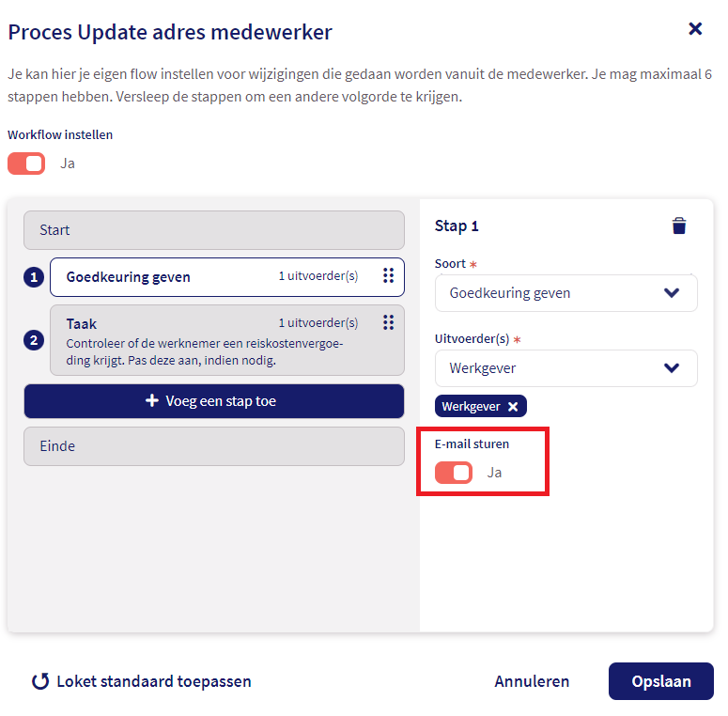The height and width of the screenshot is (716, 728).
Task: Click drag handle of Goedkeuring geven step
Action: tap(388, 275)
